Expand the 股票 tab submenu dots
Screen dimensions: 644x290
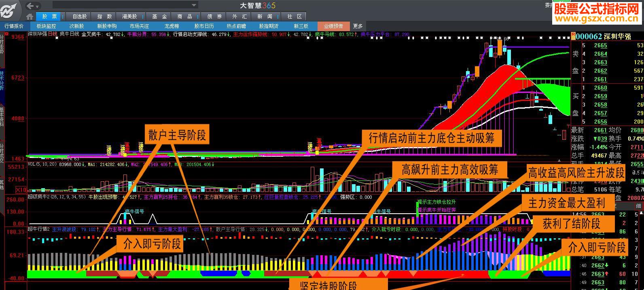tap(62, 17)
